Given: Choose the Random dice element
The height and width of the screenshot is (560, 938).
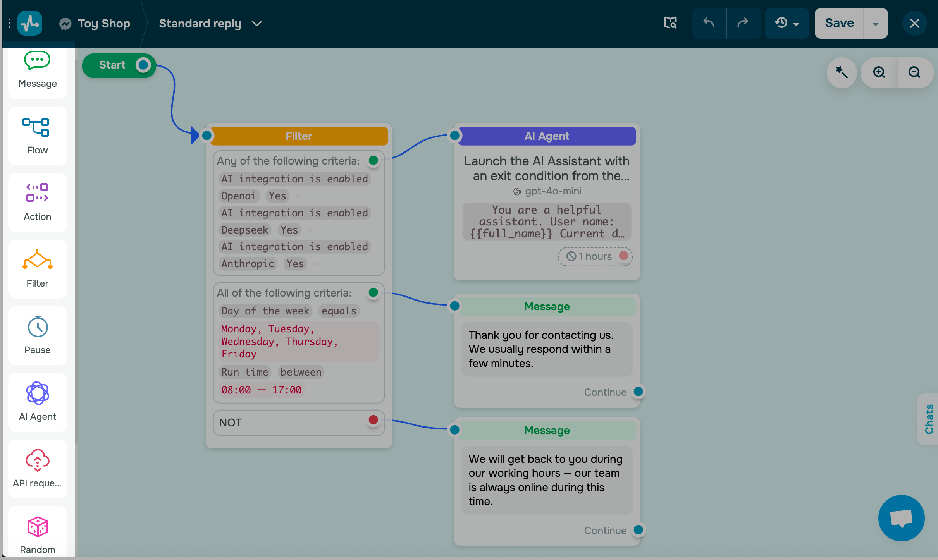Looking at the screenshot, I should click(x=37, y=527).
